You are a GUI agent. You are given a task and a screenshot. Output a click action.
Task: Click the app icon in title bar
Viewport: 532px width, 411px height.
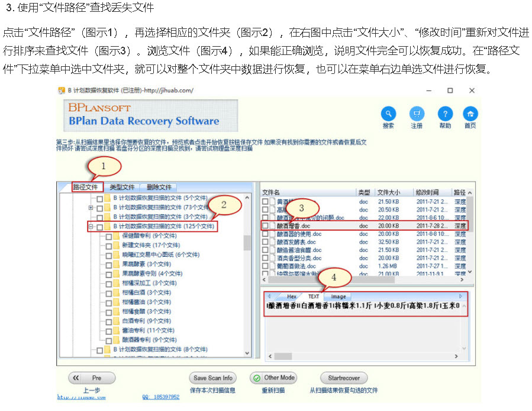pos(62,90)
